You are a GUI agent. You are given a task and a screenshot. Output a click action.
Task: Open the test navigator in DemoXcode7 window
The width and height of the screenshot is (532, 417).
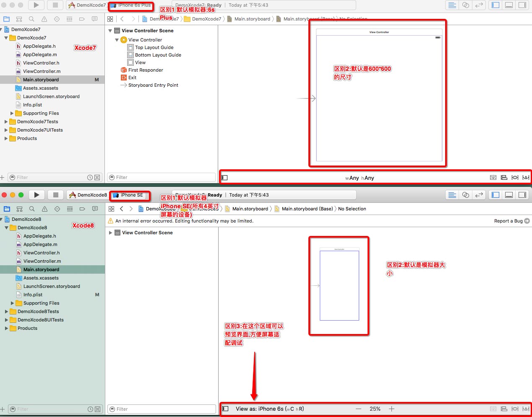click(x=57, y=19)
